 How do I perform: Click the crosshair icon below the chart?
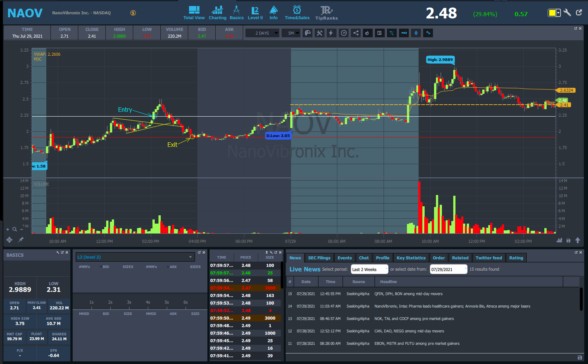coord(9,240)
